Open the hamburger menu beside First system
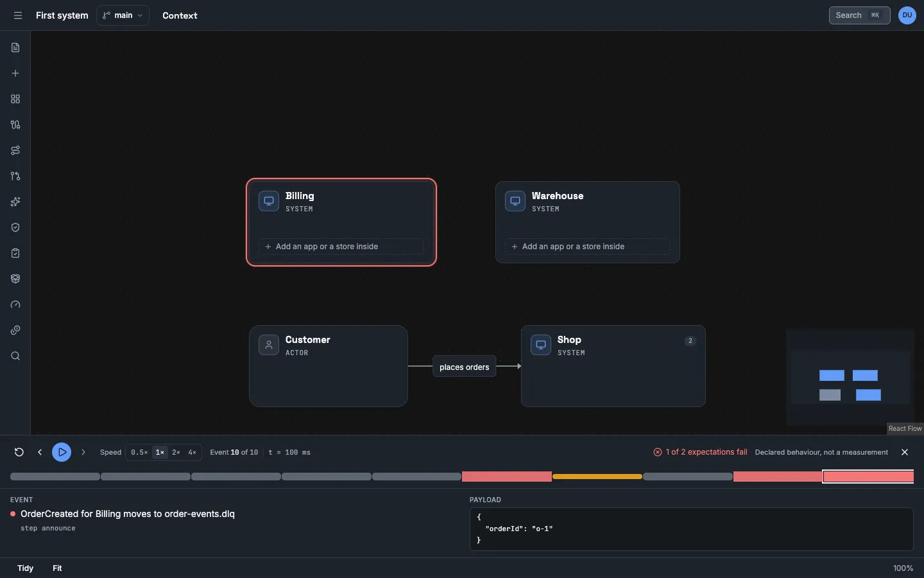 coord(18,15)
